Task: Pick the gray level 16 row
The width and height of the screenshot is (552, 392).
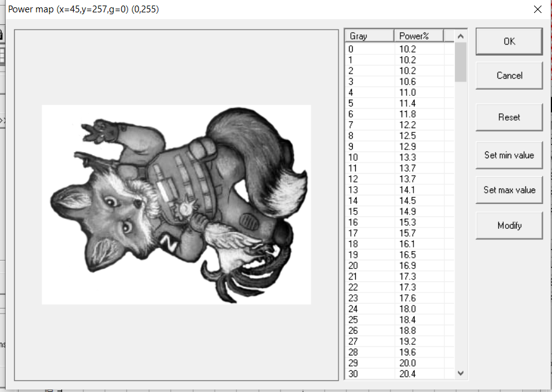Action: coord(400,223)
